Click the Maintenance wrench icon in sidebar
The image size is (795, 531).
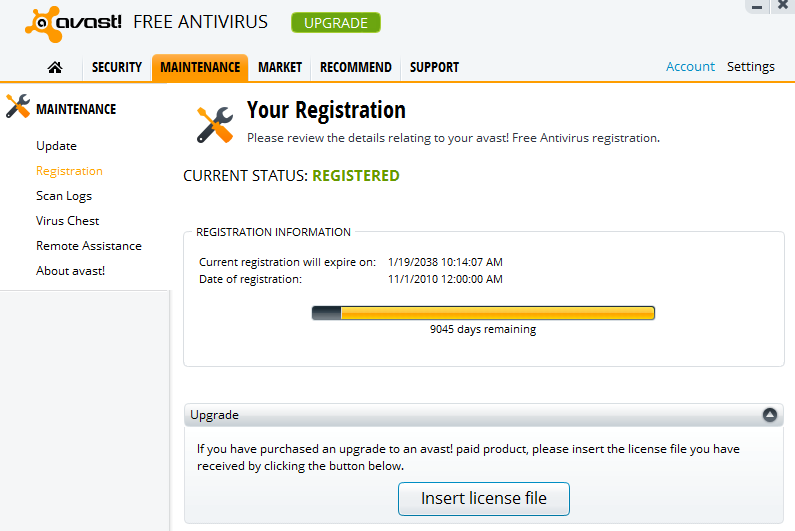coord(17,107)
